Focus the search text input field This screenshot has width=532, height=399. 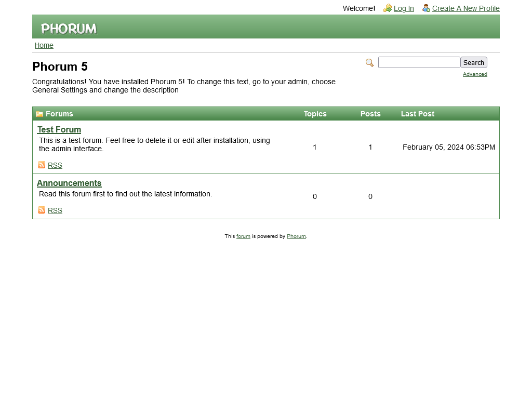[419, 62]
